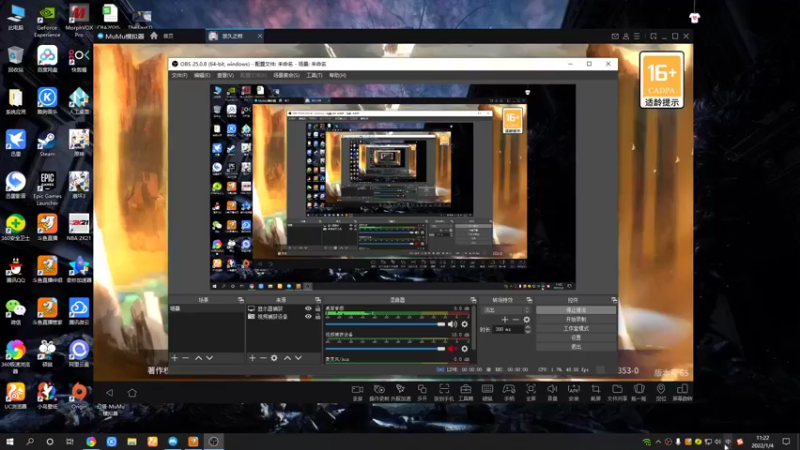This screenshot has height=450, width=800.
Task: Move the source up in OBS Sources panel
Action: [287, 358]
